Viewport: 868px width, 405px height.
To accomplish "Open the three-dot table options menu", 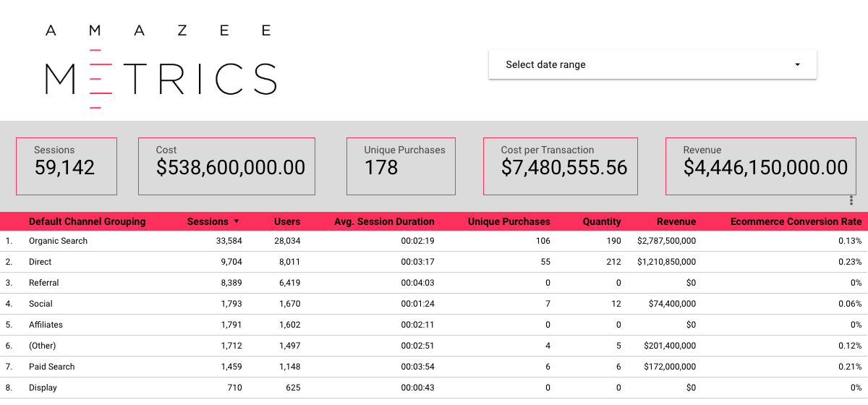I will (851, 201).
